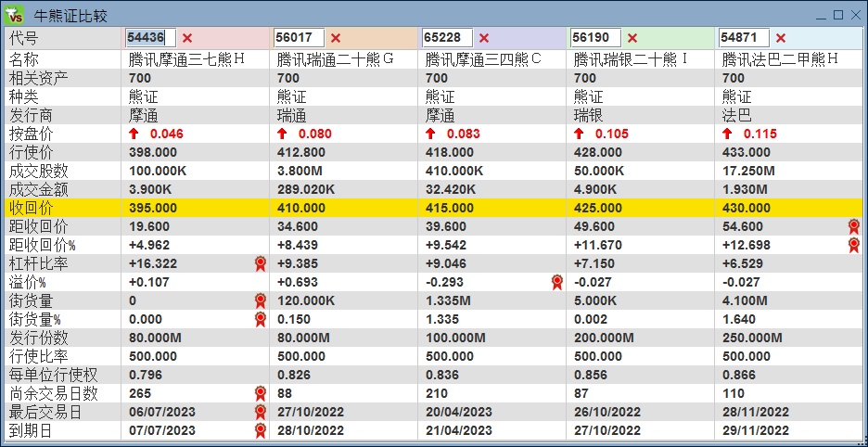Click the award ribbon beside 距收回价 54.600
Image resolution: width=868 pixels, height=447 pixels.
pos(854,226)
